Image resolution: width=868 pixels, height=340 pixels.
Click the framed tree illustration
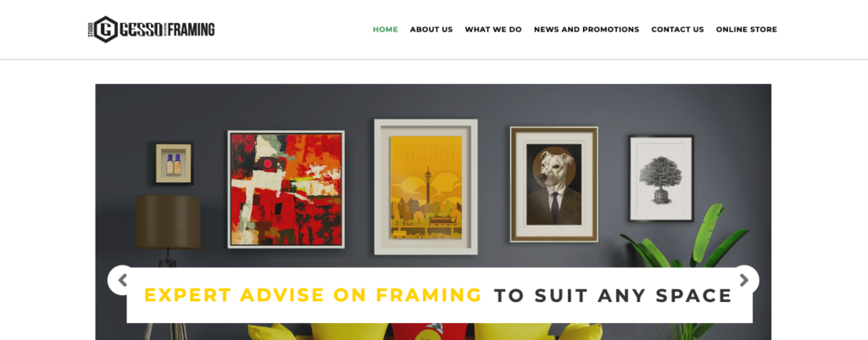tap(661, 178)
